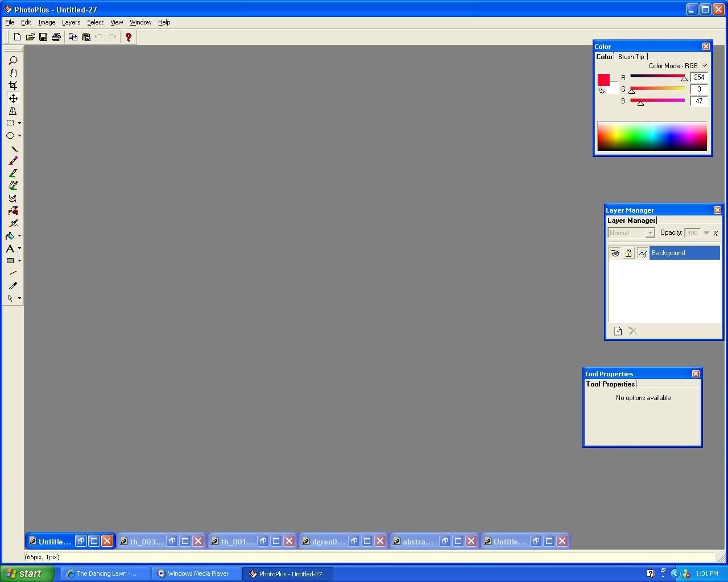The image size is (728, 582).
Task: Click the delete layer X icon
Action: click(633, 331)
